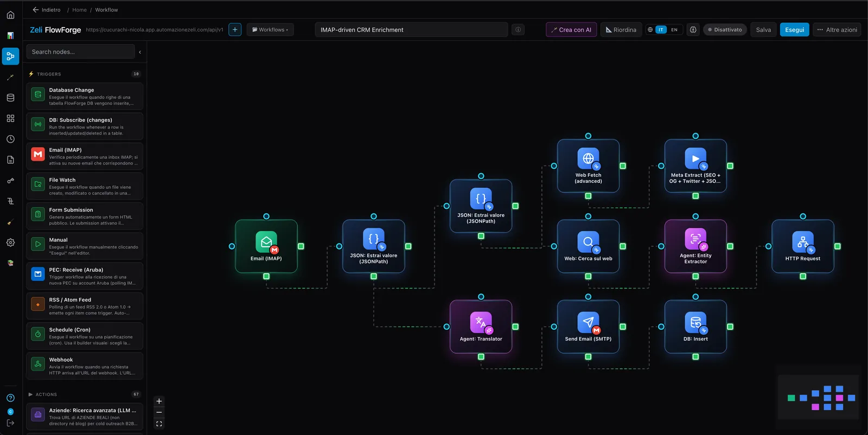The height and width of the screenshot is (435, 868).
Task: Select RSS / Atom Feed trigger
Action: [x=85, y=306]
